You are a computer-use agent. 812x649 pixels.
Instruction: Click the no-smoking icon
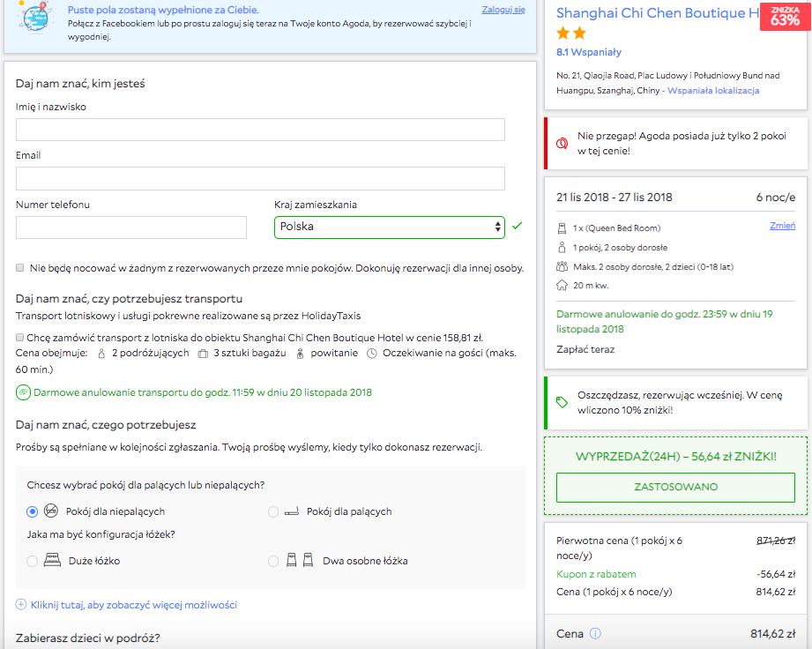[51, 511]
